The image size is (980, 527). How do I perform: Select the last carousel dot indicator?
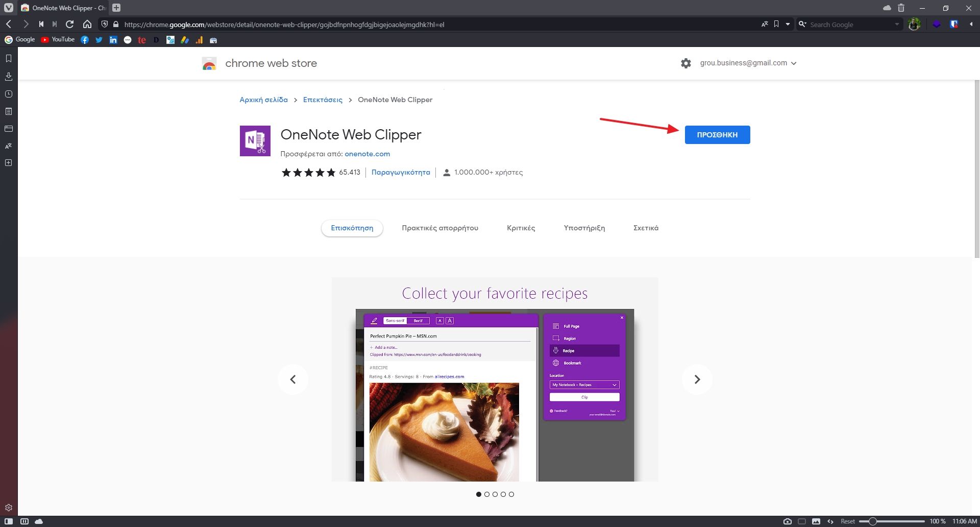click(x=511, y=494)
